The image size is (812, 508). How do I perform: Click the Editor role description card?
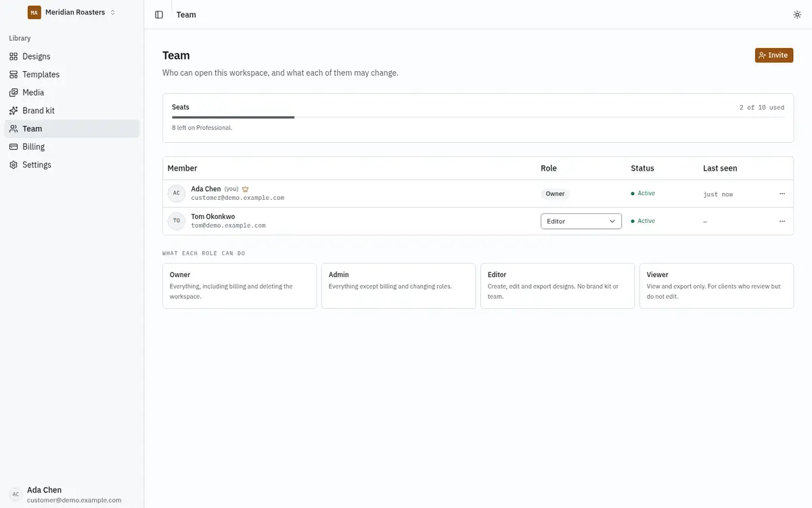coord(558,286)
